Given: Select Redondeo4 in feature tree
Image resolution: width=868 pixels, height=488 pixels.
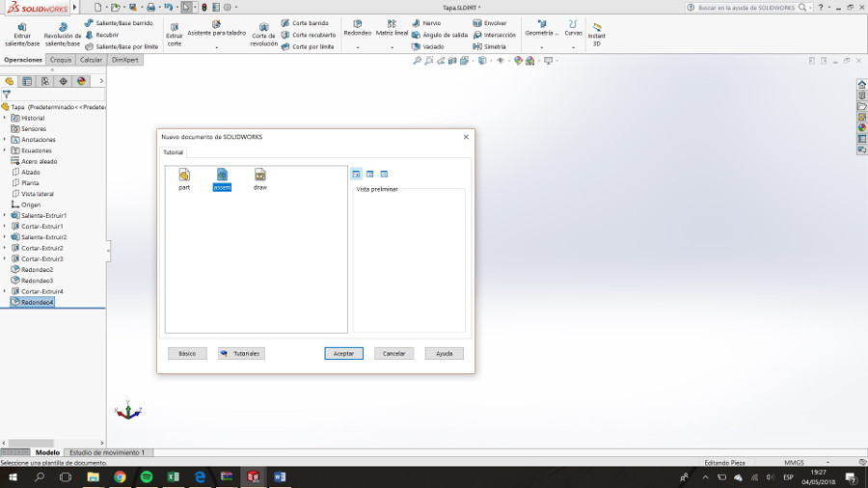Looking at the screenshot, I should (32, 302).
